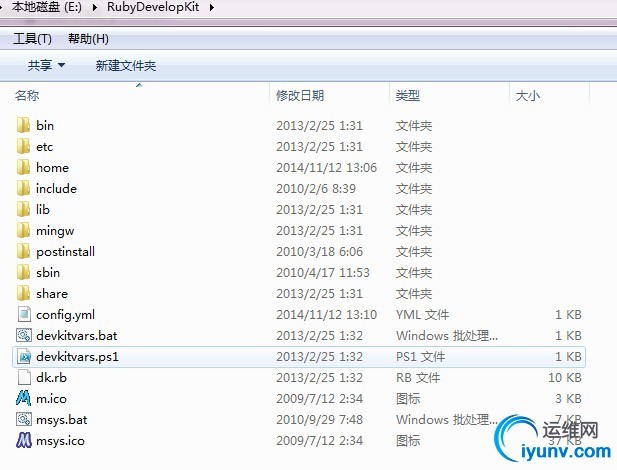Open the 帮助(H) menu
617x470 pixels.
click(x=88, y=39)
